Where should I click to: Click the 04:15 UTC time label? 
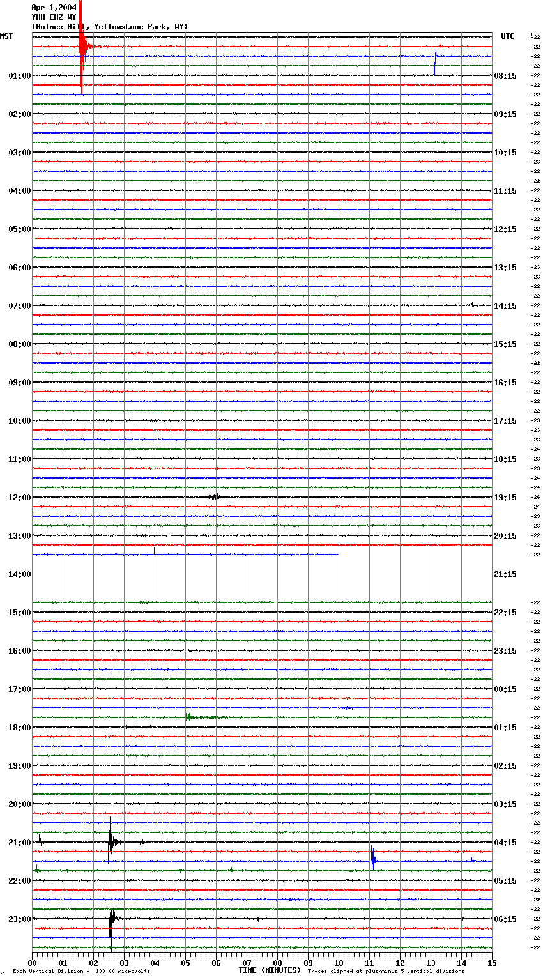(x=505, y=843)
